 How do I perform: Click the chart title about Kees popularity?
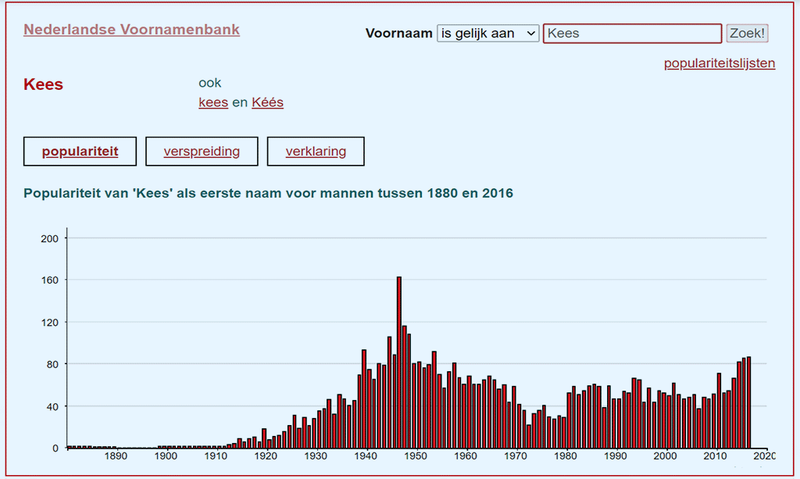268,192
